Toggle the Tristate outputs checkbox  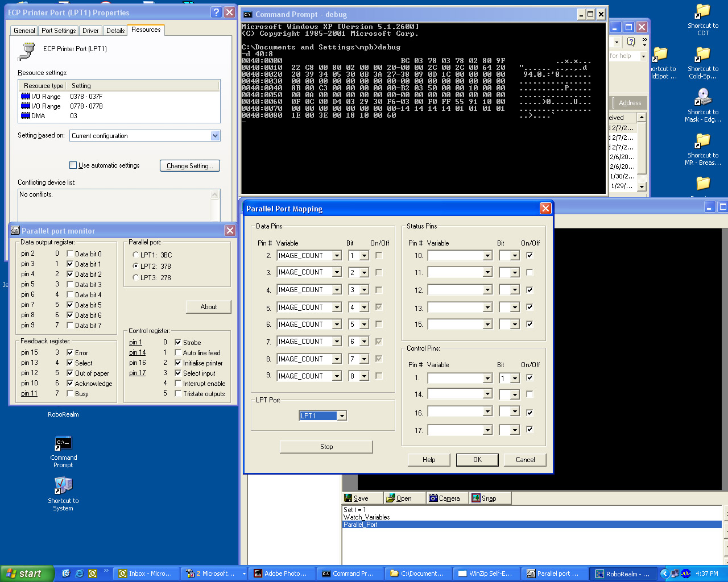tap(178, 394)
